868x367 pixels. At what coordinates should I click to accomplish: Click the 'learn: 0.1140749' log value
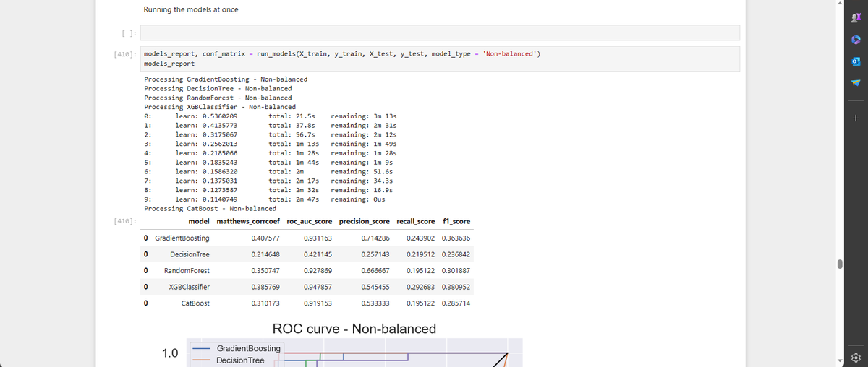206,199
